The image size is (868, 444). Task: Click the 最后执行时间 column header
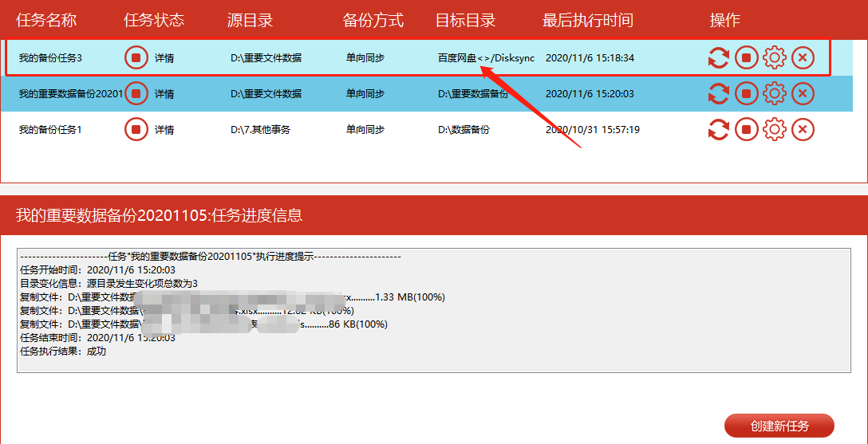point(589,20)
